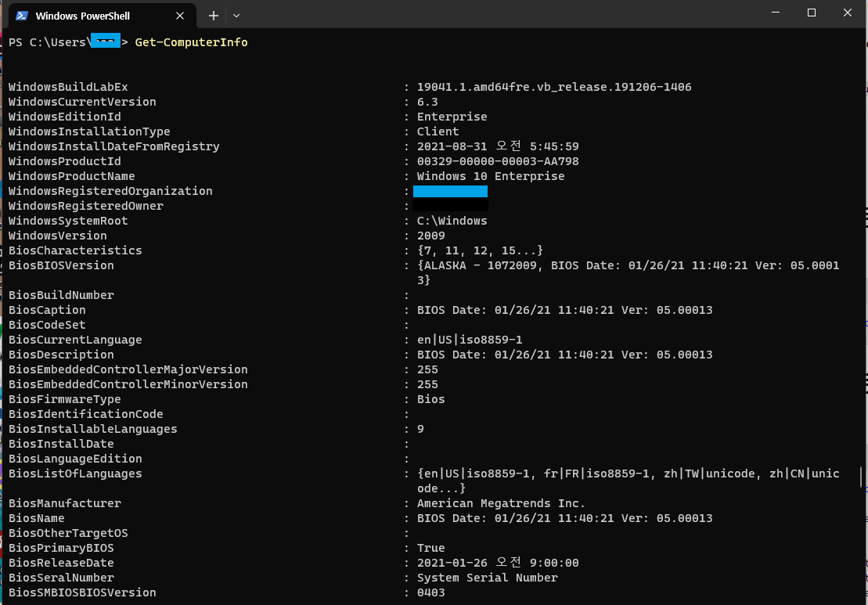Click the BiosBuildNumber label
Image resolution: width=868 pixels, height=605 pixels.
(x=61, y=295)
